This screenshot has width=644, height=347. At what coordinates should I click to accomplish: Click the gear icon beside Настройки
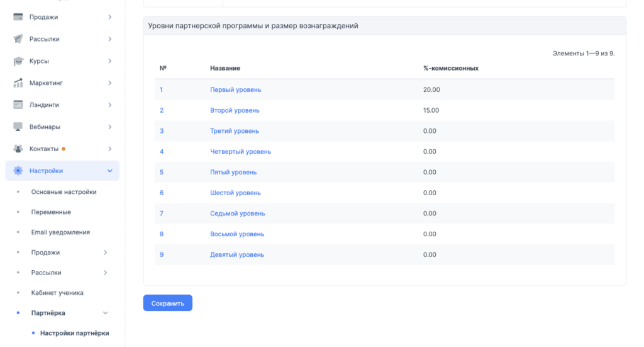pyautogui.click(x=18, y=171)
